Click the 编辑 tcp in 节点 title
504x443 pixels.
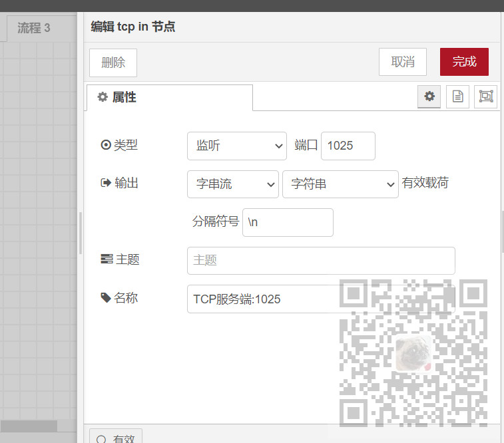point(132,27)
